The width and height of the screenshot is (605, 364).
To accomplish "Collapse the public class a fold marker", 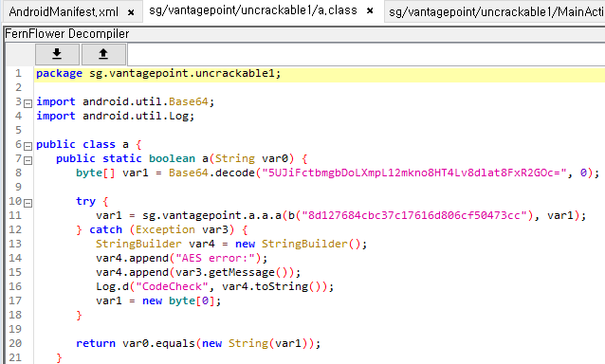I will (27, 146).
